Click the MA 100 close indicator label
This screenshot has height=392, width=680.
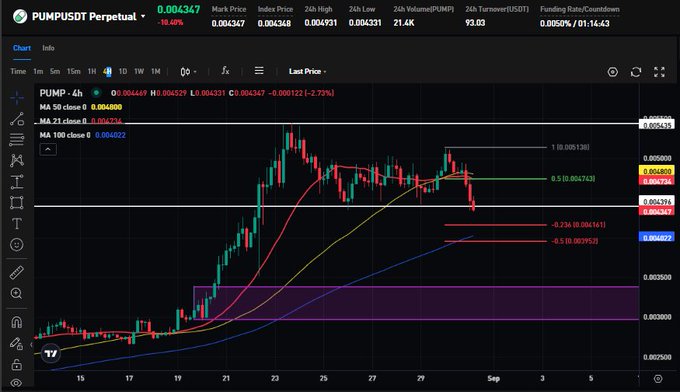pos(65,135)
